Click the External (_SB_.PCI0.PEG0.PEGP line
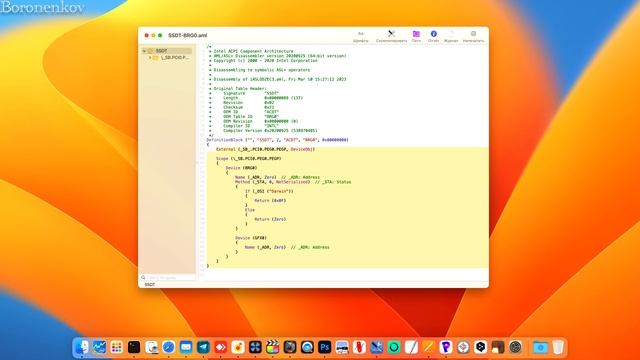The height and width of the screenshot is (360, 640). click(x=265, y=149)
